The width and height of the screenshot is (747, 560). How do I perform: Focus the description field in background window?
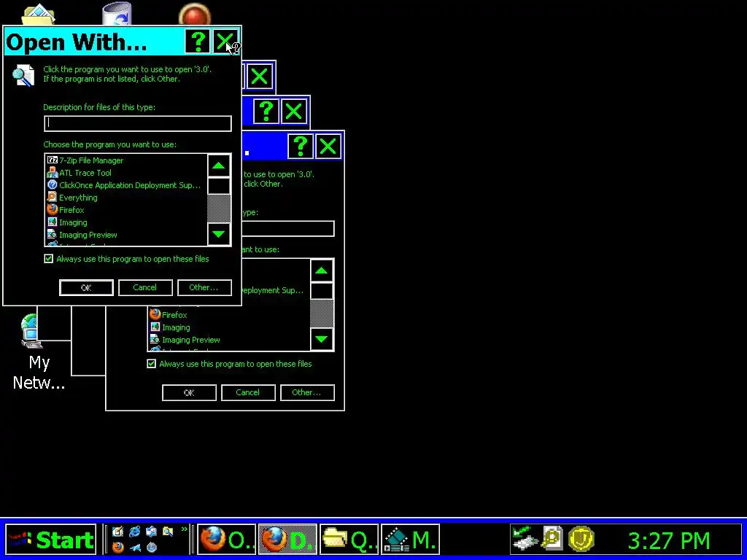[x=288, y=228]
